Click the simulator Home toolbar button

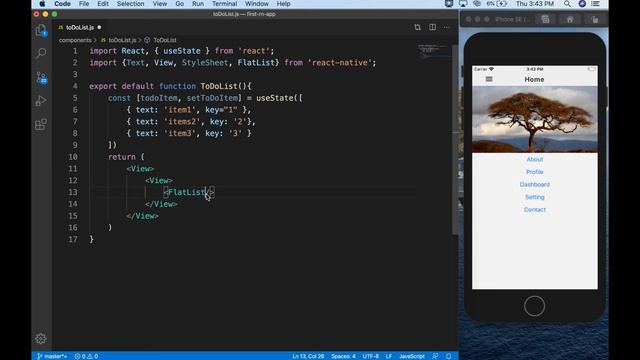click(x=570, y=19)
